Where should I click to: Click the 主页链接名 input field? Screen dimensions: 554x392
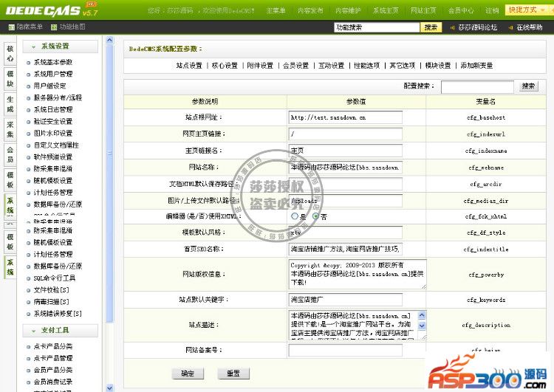[345, 151]
